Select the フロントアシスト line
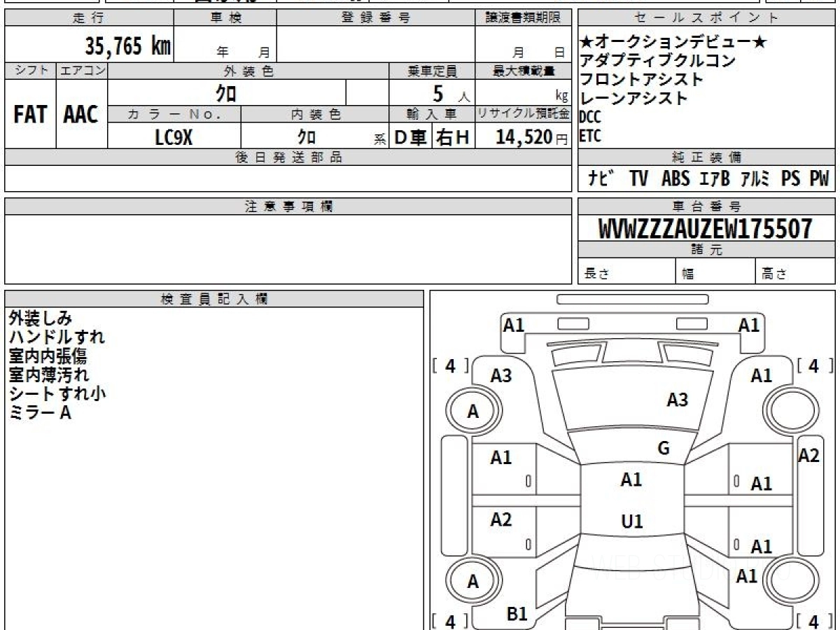 point(642,79)
